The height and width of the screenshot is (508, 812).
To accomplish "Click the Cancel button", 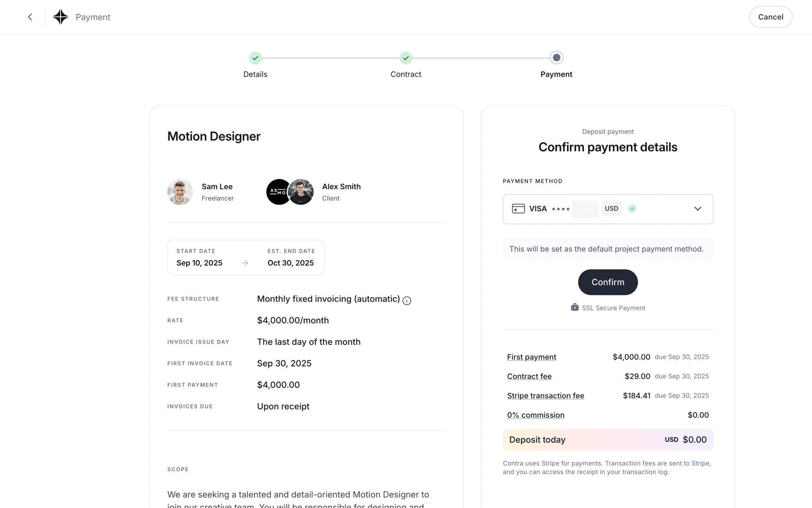I will point(770,17).
